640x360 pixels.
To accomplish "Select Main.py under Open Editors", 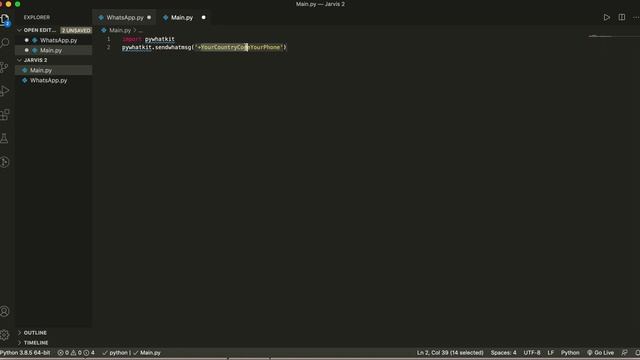I will pos(51,50).
